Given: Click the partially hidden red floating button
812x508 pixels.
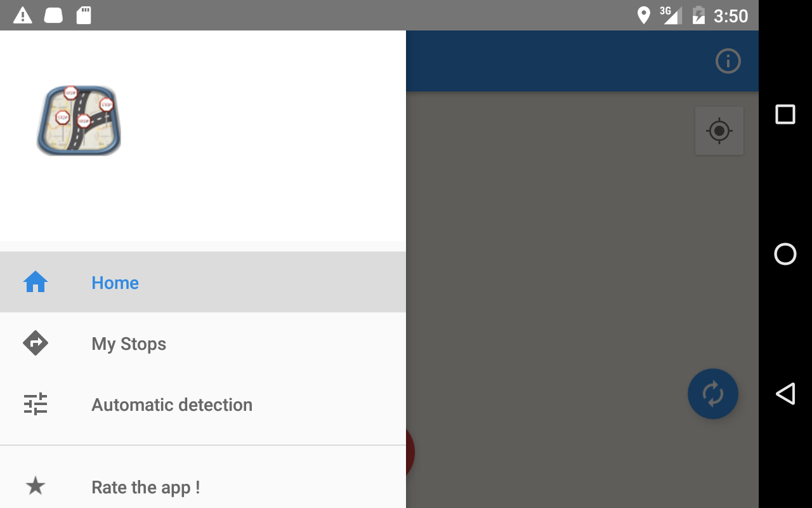Looking at the screenshot, I should point(410,452).
